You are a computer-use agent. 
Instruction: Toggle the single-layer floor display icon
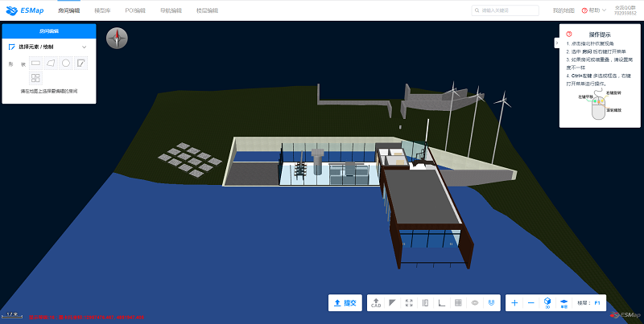pos(564,303)
